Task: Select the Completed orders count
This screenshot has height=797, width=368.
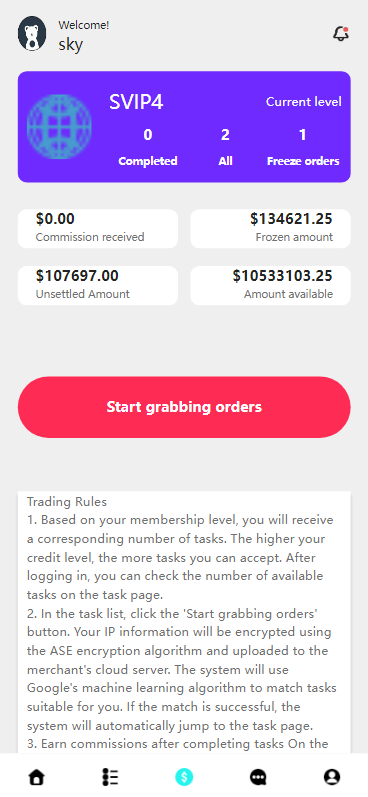Action: pyautogui.click(x=147, y=135)
